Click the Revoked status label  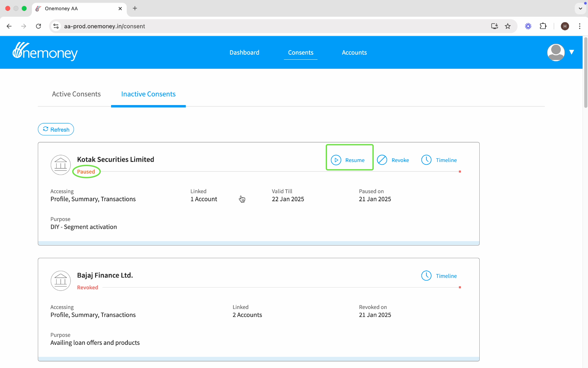(x=88, y=288)
